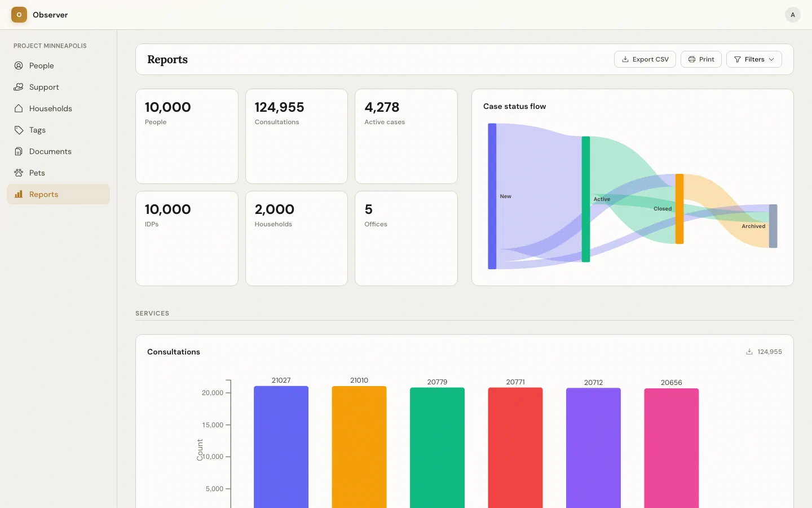Image resolution: width=812 pixels, height=508 pixels.
Task: Select the orange Closed node in the flow chart
Action: [x=679, y=209]
